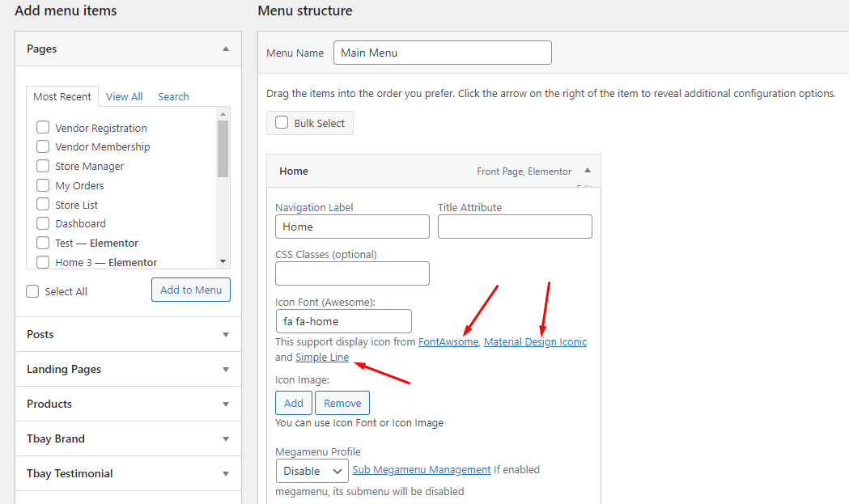Expand the Posts section
The width and height of the screenshot is (849, 504).
[x=226, y=335]
